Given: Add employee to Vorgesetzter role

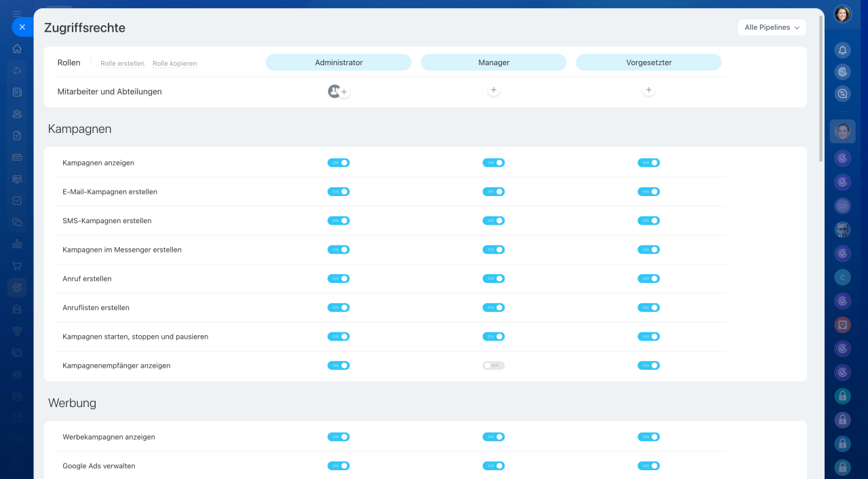Looking at the screenshot, I should pos(649,90).
